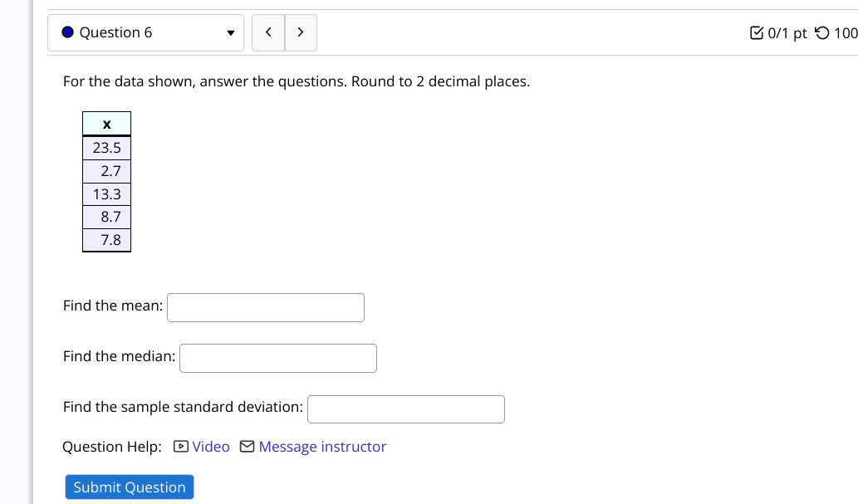Select the table cell showing 23.5
Screen dimensions: 858x504
point(106,147)
